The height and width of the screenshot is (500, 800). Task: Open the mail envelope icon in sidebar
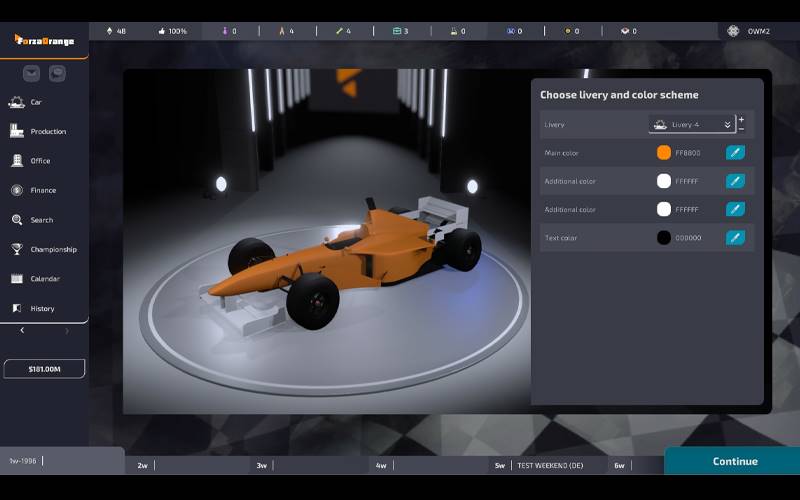(32, 73)
